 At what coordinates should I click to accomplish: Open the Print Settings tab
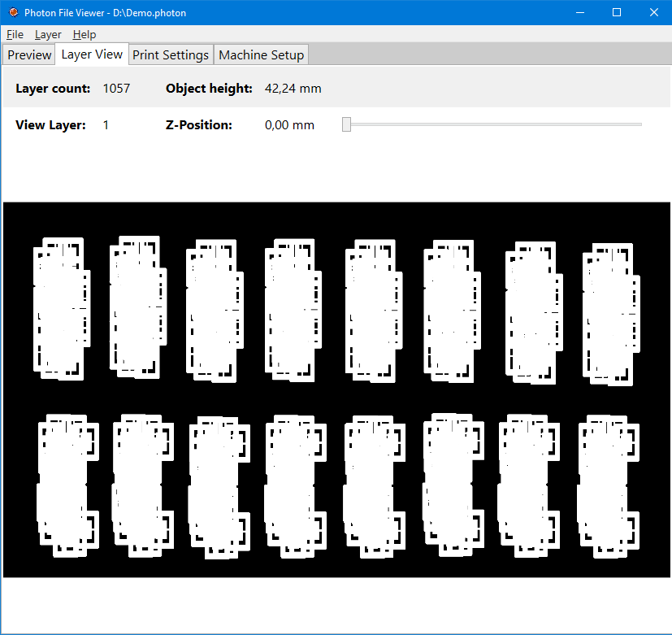click(x=171, y=55)
